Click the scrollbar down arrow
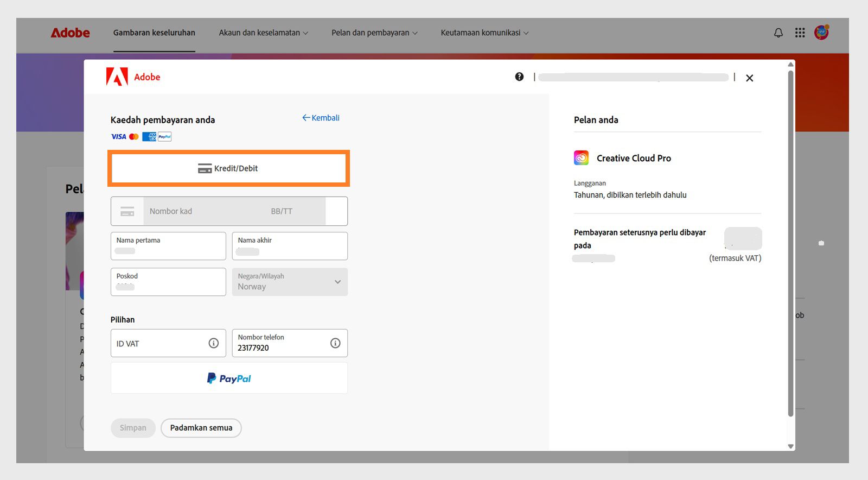Viewport: 868px width, 480px height. (790, 446)
